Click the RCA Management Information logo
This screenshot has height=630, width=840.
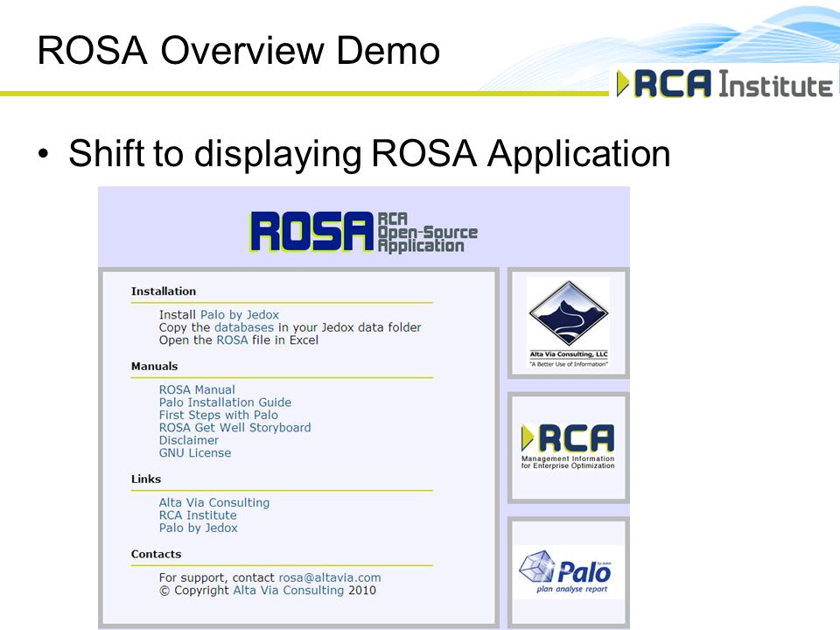[568, 447]
